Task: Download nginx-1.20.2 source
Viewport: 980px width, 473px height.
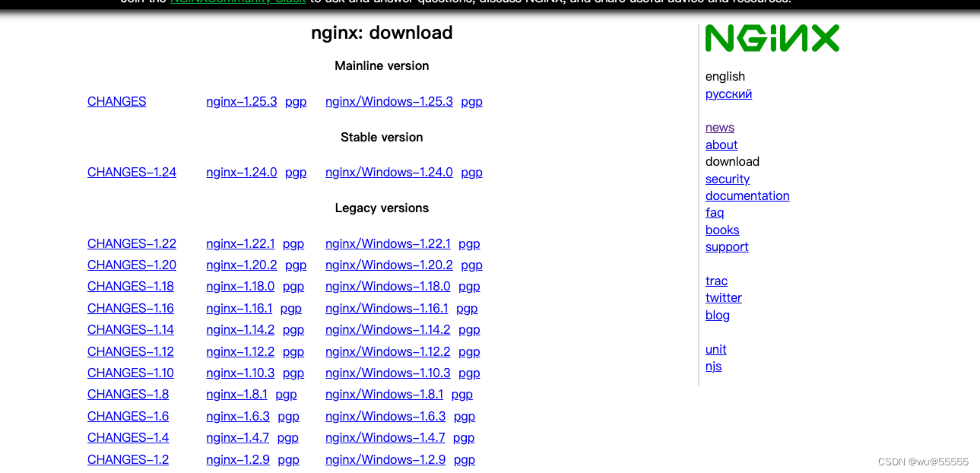Action: click(242, 265)
